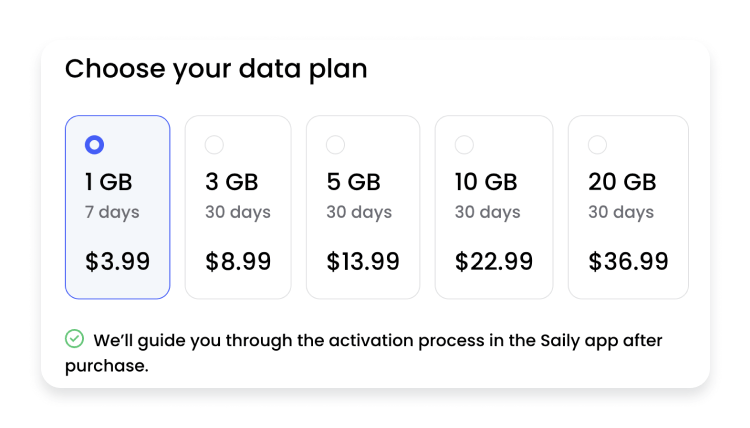Choose the $8.99 plan card
This screenshot has height=428, width=750.
tap(238, 207)
